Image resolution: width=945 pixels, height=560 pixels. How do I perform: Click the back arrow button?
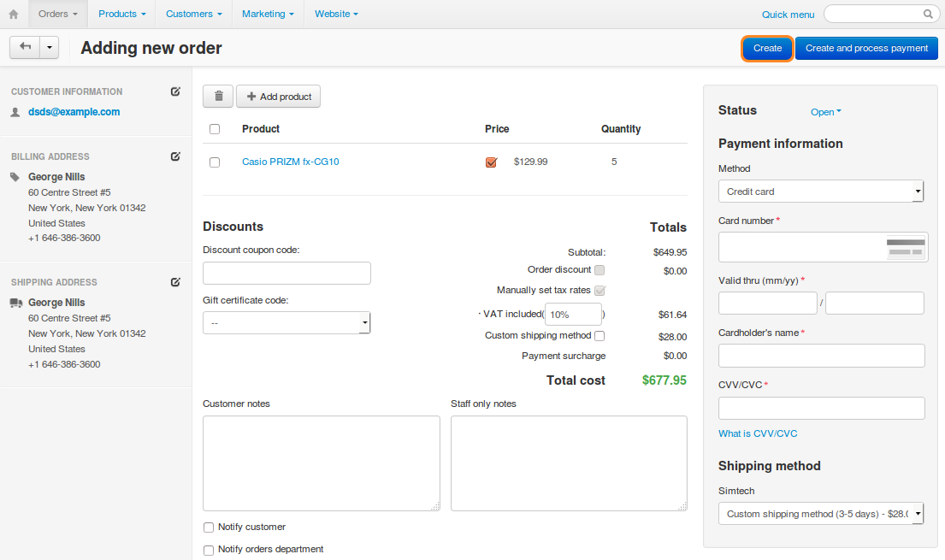[26, 47]
